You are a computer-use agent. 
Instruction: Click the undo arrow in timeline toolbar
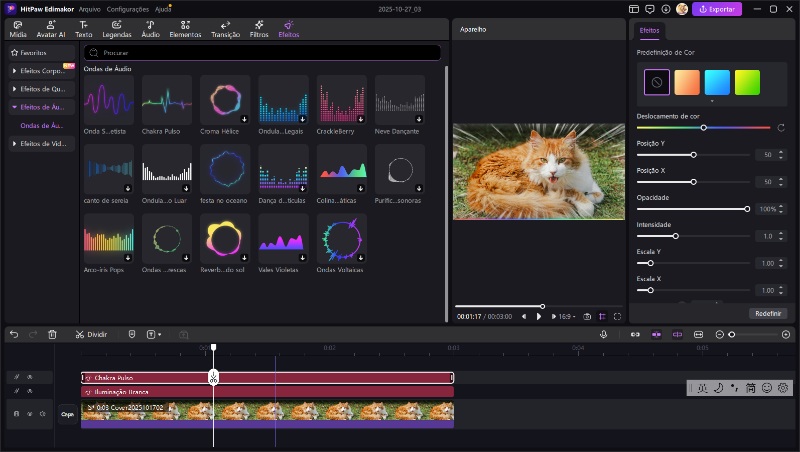point(14,334)
